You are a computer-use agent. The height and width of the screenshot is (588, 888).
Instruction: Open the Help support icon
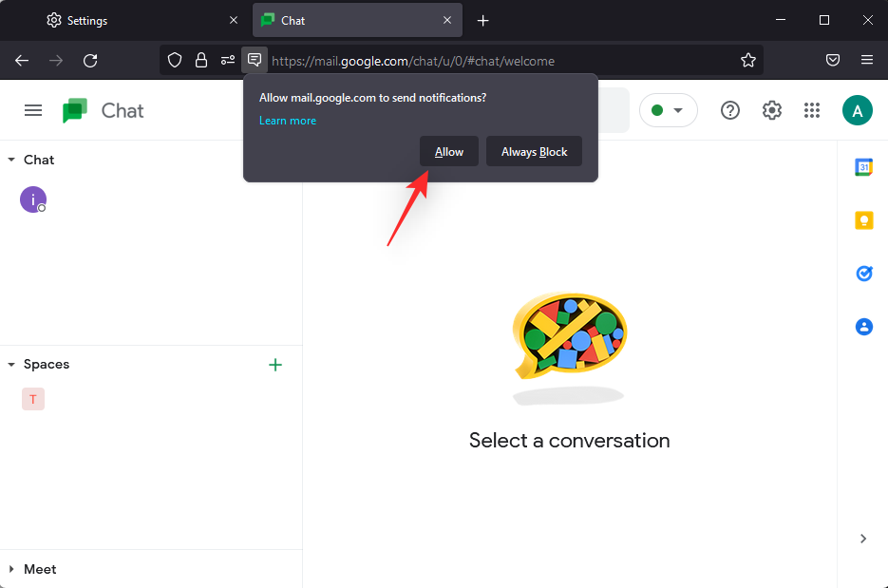click(730, 111)
